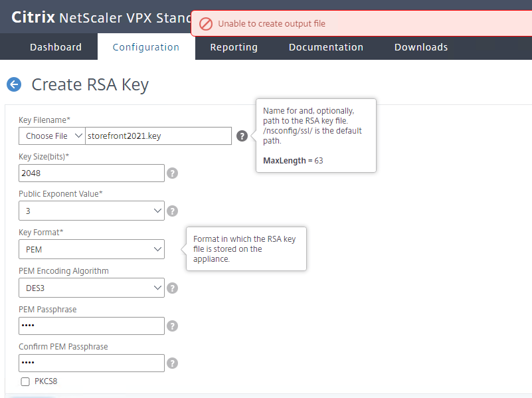Image resolution: width=532 pixels, height=398 pixels.
Task: Click the help icon next to PEM Passphrase
Action: 172,326
